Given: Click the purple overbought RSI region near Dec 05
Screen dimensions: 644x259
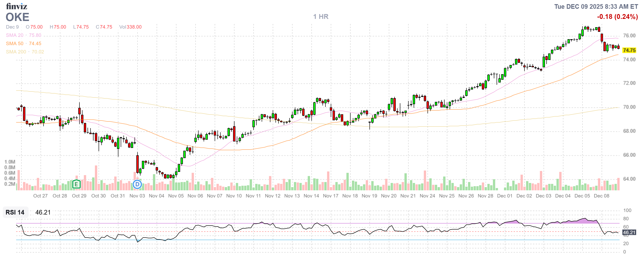Looking at the screenshot, I should (584, 221).
